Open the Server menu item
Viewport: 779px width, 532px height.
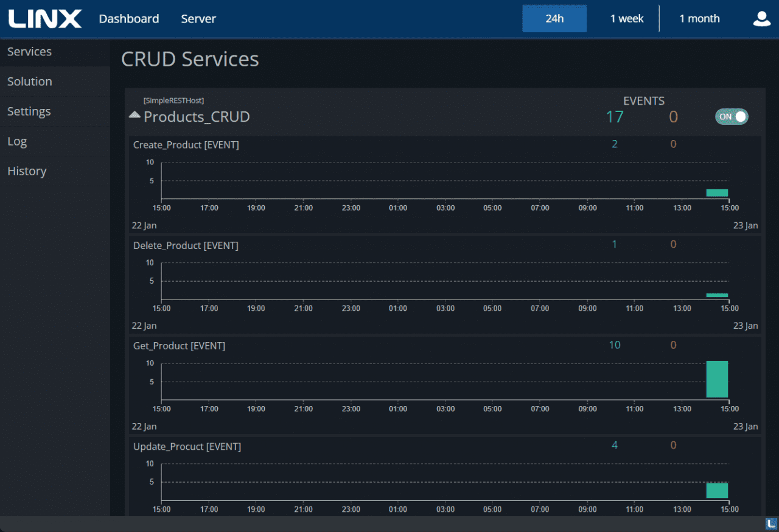[x=198, y=18]
